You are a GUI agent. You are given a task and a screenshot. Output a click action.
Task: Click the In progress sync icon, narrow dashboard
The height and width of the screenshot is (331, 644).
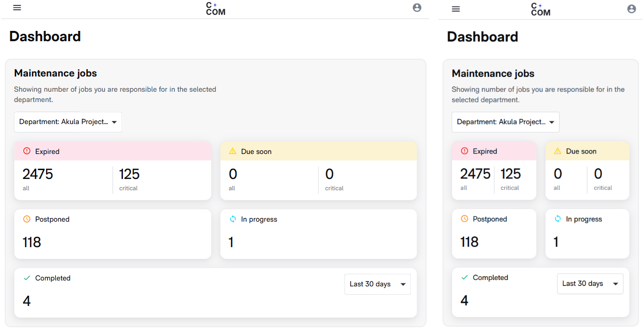[x=558, y=219]
